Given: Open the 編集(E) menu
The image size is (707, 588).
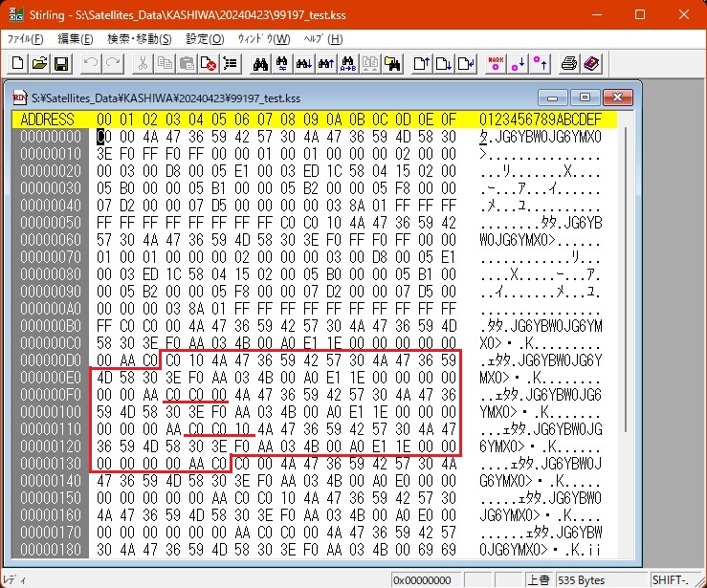Looking at the screenshot, I should point(76,39).
